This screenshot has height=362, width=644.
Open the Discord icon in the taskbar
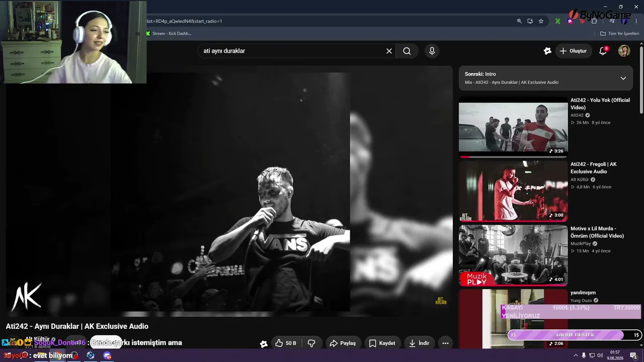click(107, 355)
